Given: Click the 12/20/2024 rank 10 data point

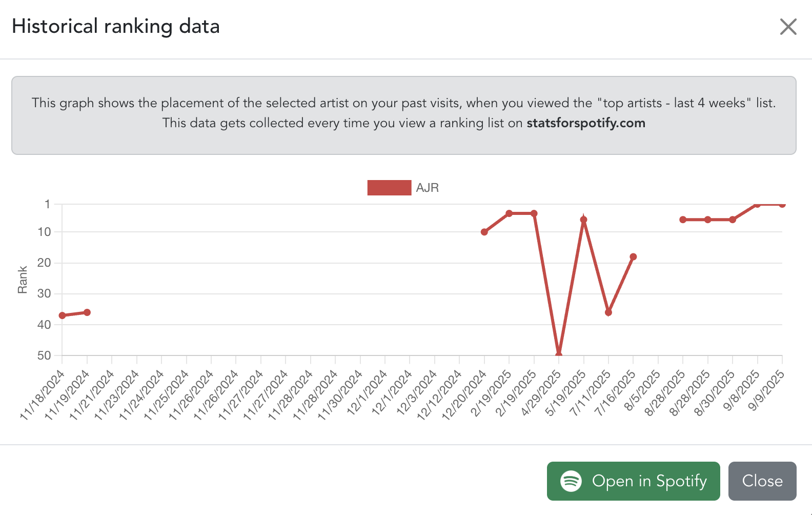Looking at the screenshot, I should pos(484,232).
